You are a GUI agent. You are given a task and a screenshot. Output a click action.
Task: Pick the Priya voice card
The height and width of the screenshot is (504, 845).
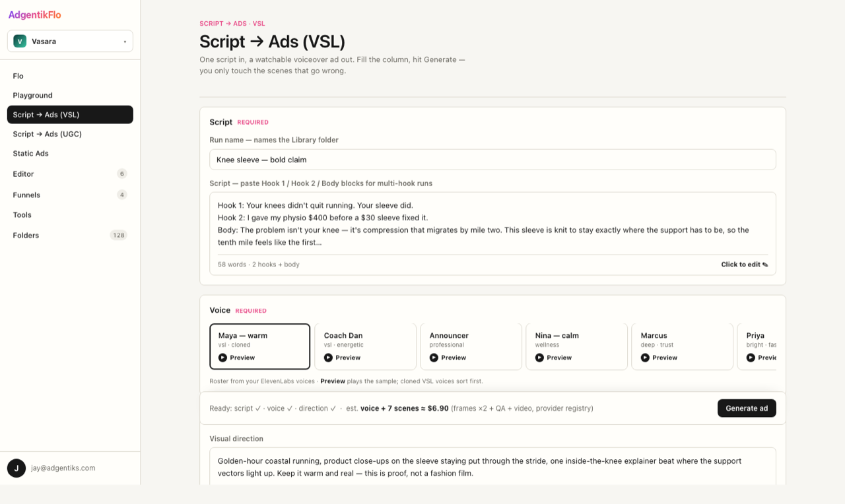pos(757,346)
